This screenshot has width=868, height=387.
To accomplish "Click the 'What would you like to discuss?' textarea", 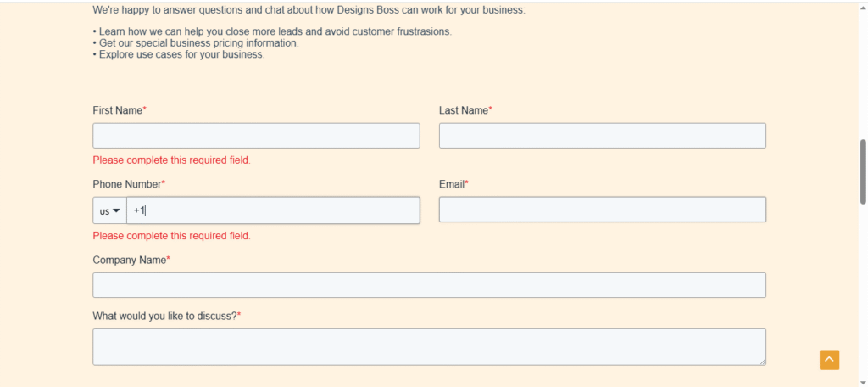I will pyautogui.click(x=430, y=347).
